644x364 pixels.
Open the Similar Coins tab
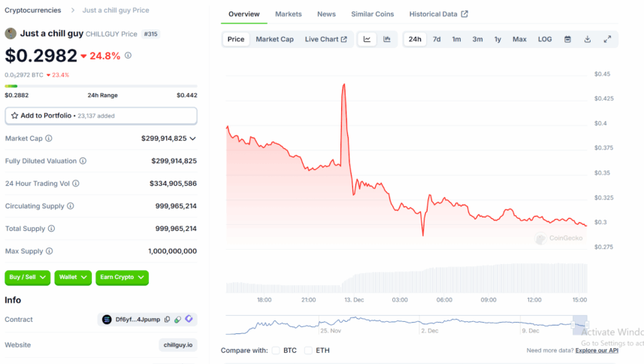[x=372, y=14]
